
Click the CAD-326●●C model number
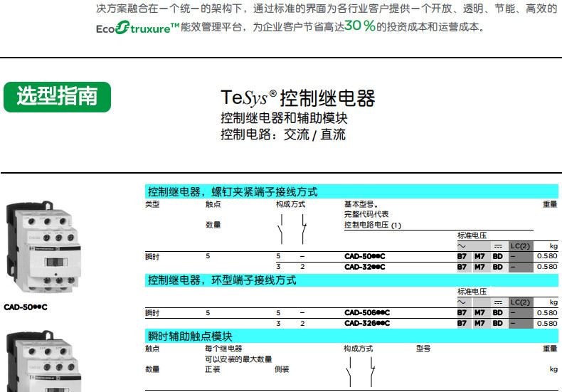coord(367,323)
